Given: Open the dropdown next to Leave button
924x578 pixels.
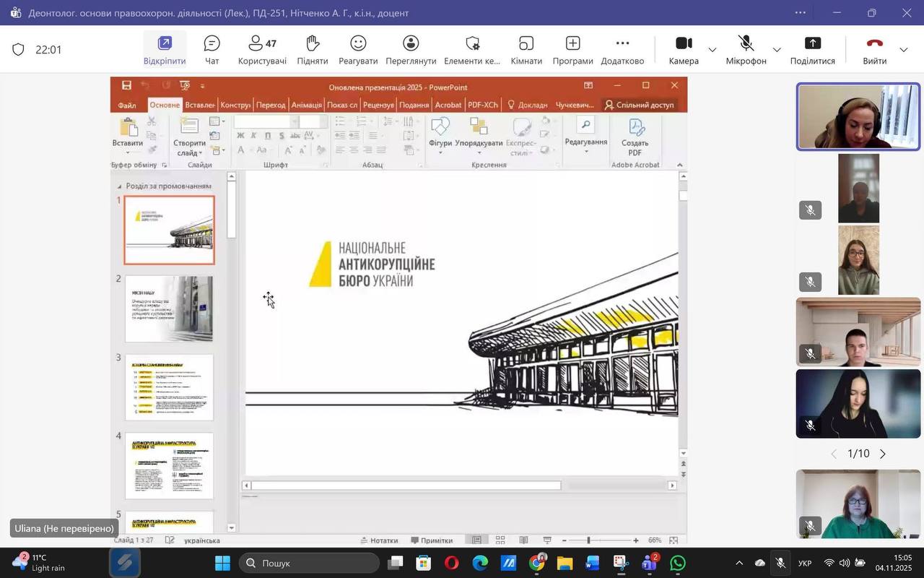Looking at the screenshot, I should [x=904, y=50].
